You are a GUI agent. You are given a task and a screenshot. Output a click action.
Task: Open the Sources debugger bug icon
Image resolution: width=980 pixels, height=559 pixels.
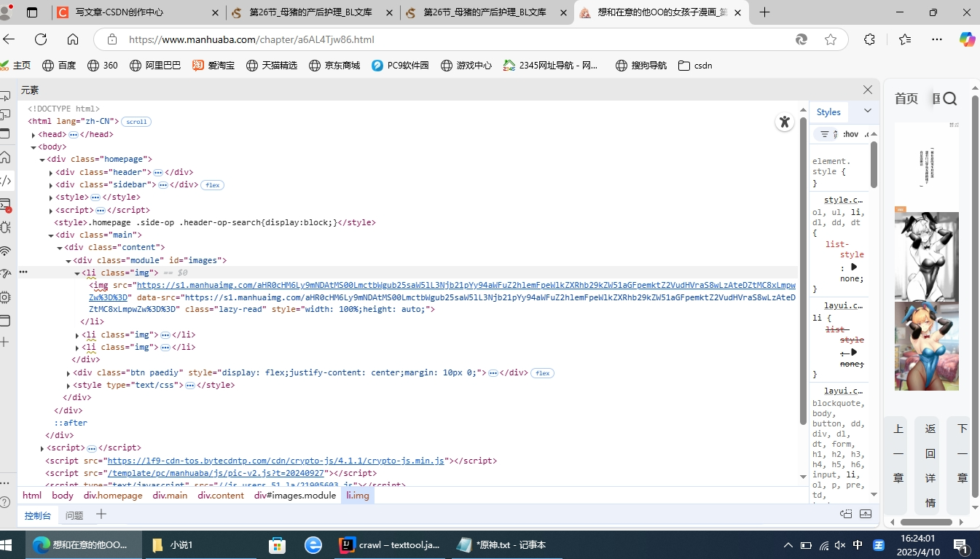(x=4, y=227)
